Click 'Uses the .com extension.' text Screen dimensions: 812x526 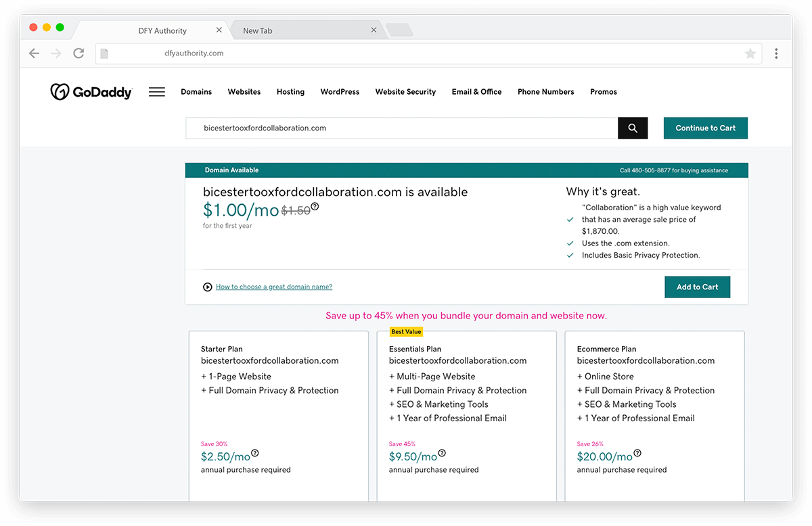point(625,243)
